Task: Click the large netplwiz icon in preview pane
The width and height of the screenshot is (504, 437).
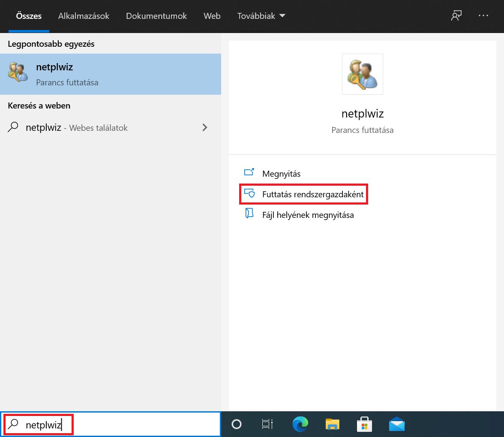Action: click(x=362, y=74)
